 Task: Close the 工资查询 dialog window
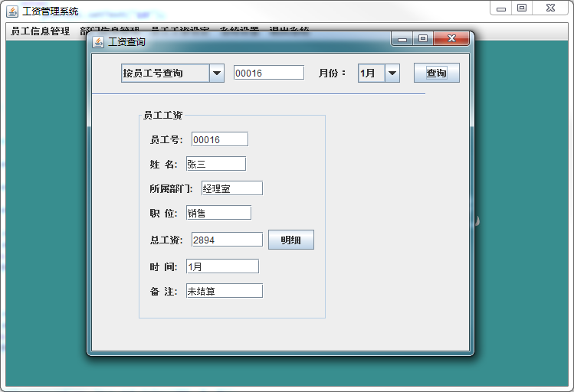(x=451, y=38)
